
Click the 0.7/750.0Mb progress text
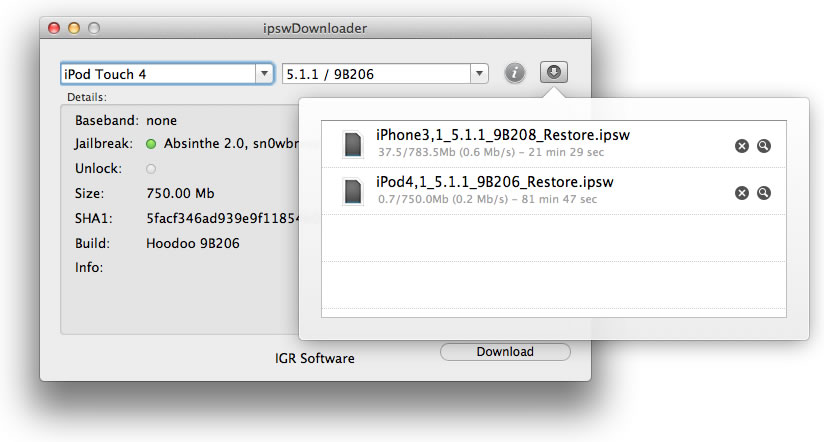tap(487, 199)
